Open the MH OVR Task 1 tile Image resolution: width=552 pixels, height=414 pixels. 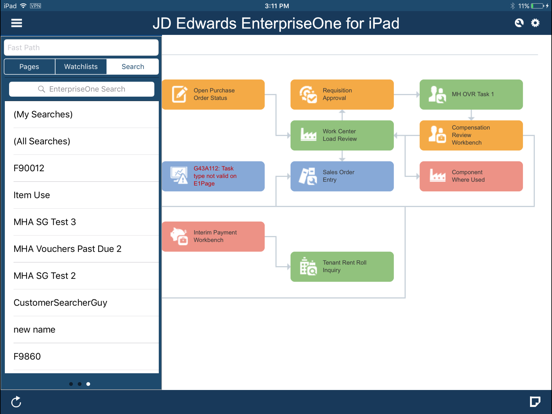pos(471,94)
